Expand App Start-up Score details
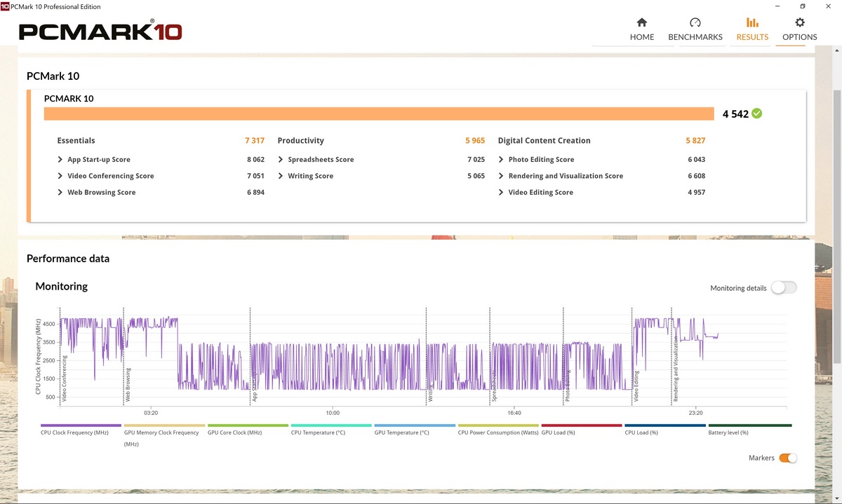 [60, 160]
